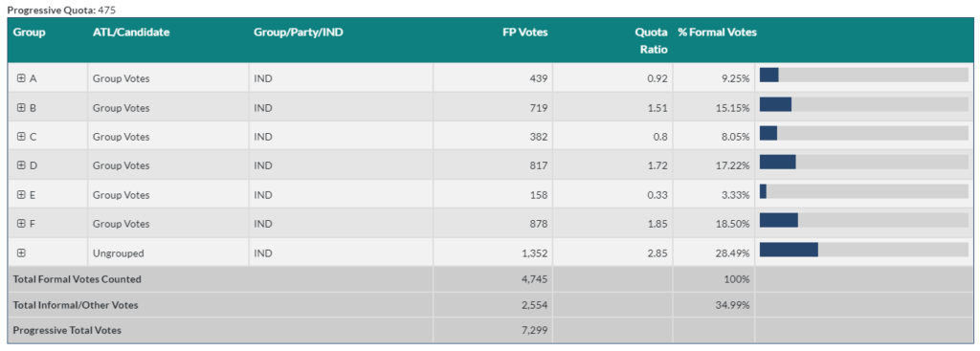Click the ATL/Candidate column header
This screenshot has width=980, height=351.
coord(131,33)
